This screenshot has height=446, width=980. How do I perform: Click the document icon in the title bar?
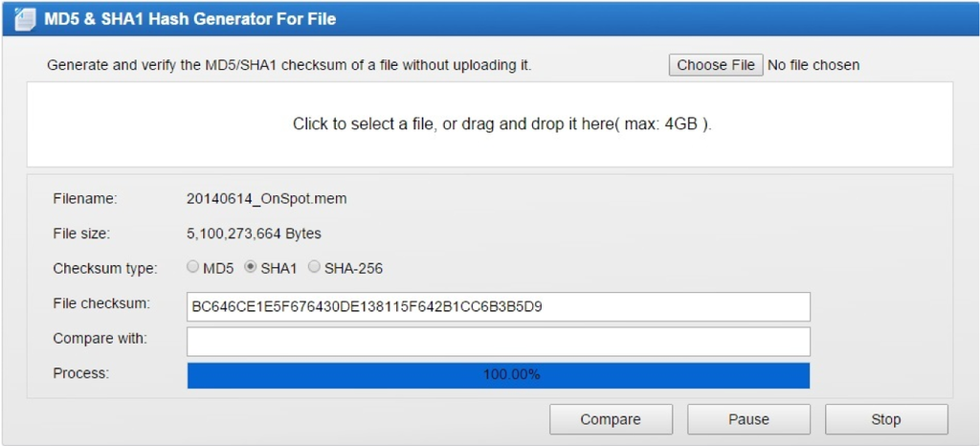click(x=26, y=19)
